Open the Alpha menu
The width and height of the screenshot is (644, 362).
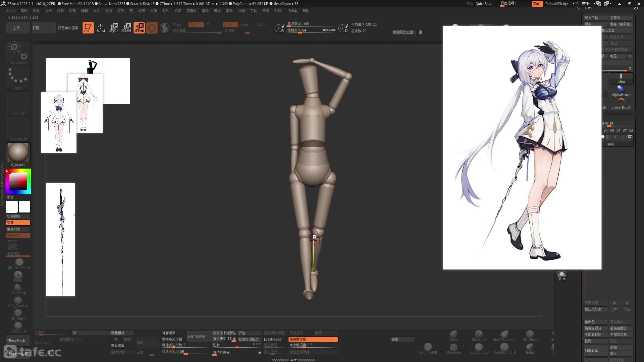pos(11,11)
